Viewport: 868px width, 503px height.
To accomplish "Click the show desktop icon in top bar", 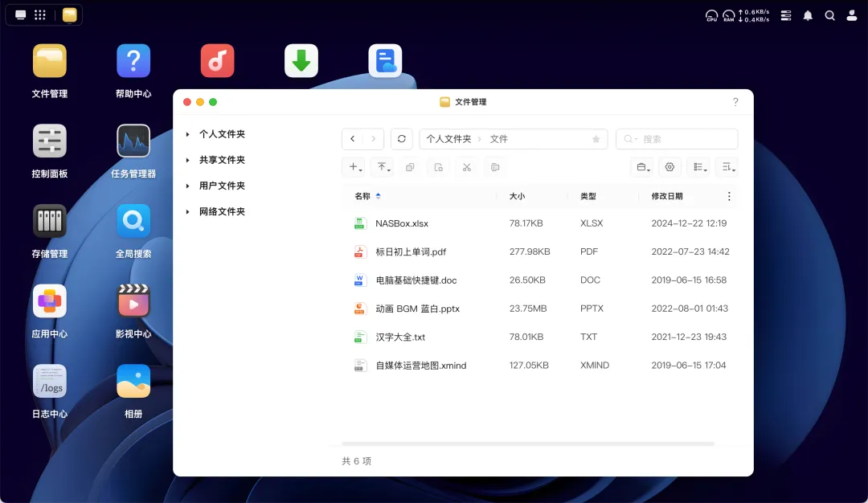I will click(x=20, y=15).
